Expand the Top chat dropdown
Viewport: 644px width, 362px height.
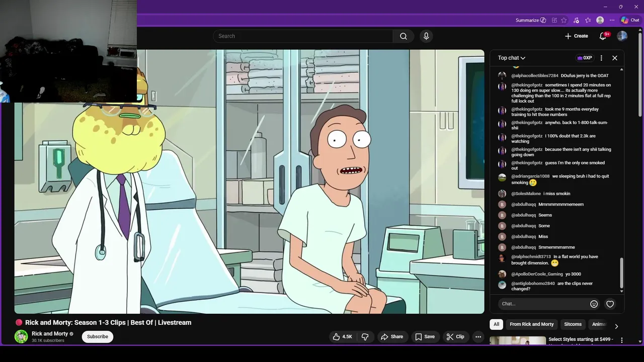click(512, 58)
